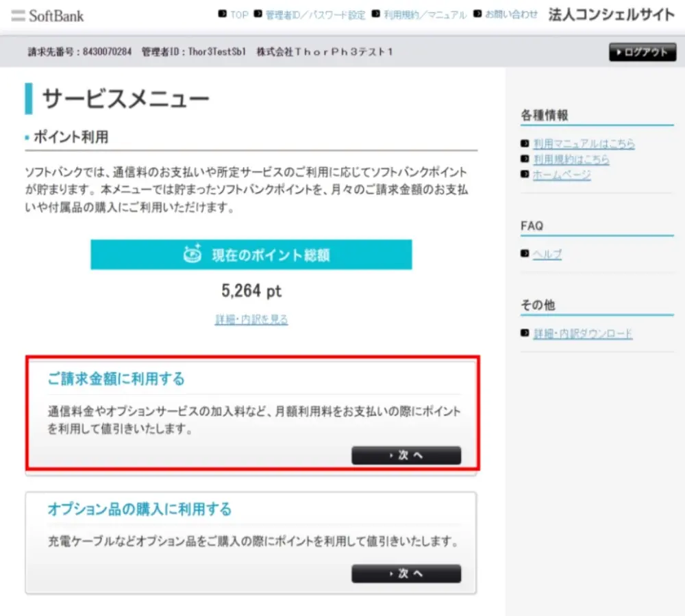This screenshot has height=616, width=685.
Task: Select the ご請求金額に利用する heading
Action: coord(116,378)
